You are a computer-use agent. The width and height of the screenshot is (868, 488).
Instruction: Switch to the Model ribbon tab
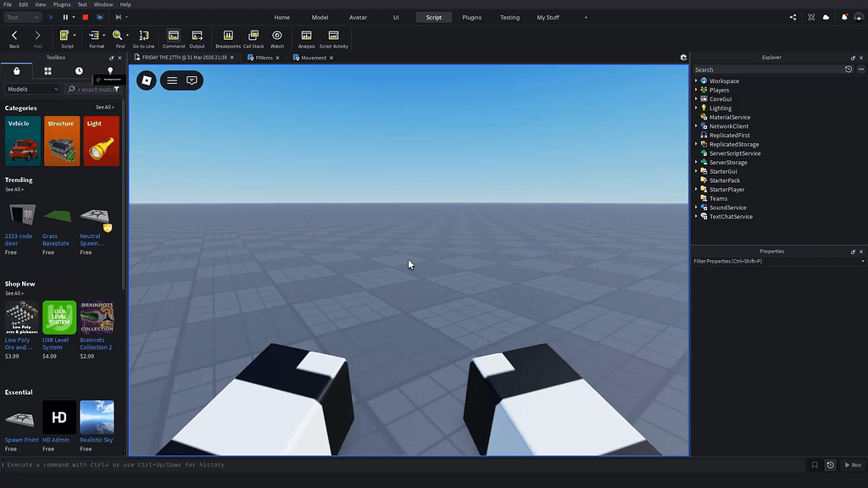(x=320, y=17)
